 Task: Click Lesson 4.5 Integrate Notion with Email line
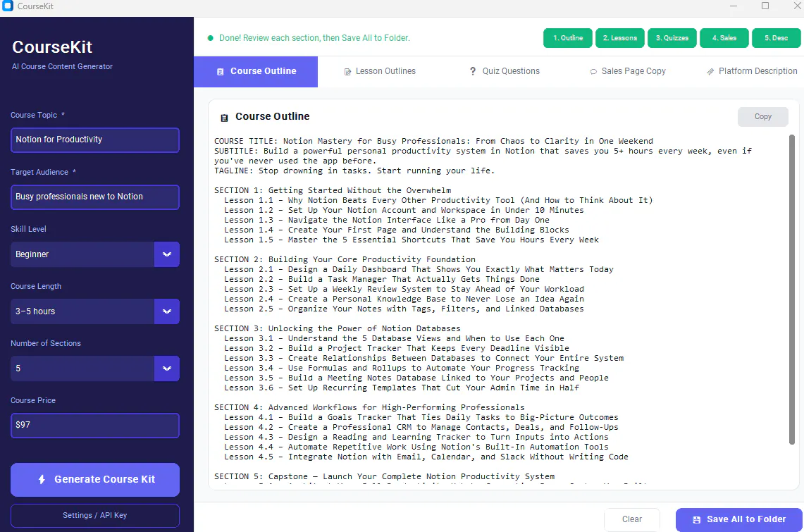[x=426, y=457]
